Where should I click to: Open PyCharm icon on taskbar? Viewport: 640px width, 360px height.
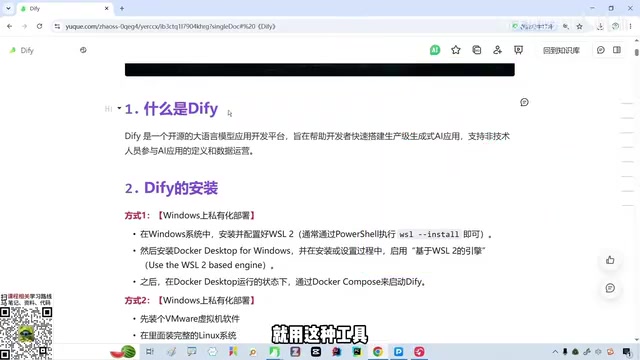(357, 351)
